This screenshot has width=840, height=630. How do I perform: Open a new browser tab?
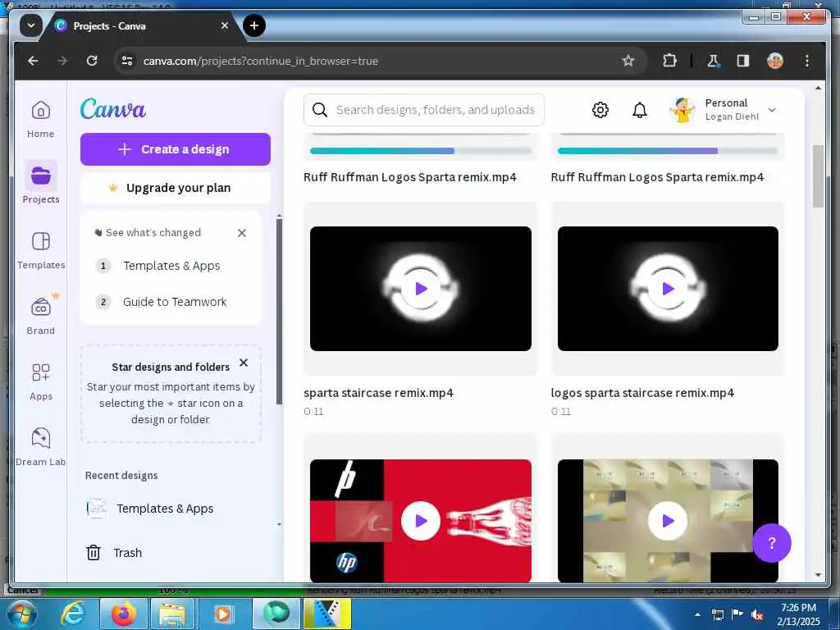(x=254, y=25)
